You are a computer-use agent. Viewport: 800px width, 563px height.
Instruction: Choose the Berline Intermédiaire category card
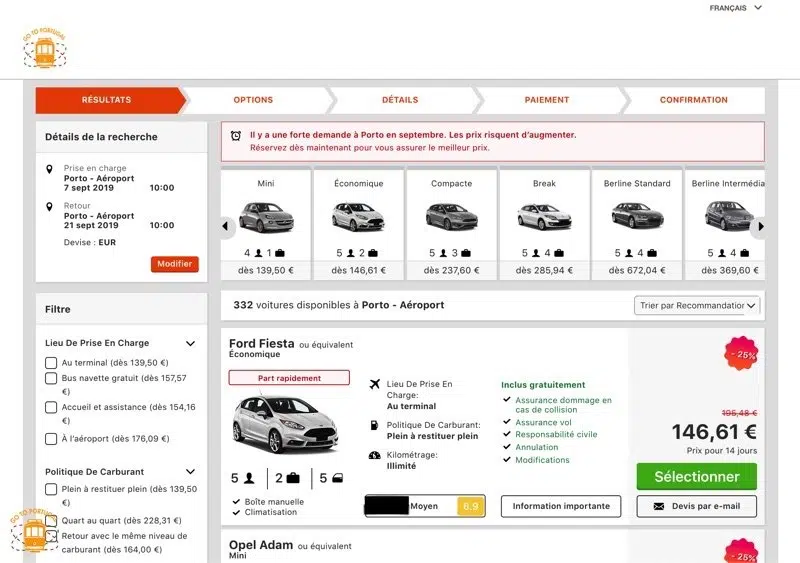pos(725,225)
